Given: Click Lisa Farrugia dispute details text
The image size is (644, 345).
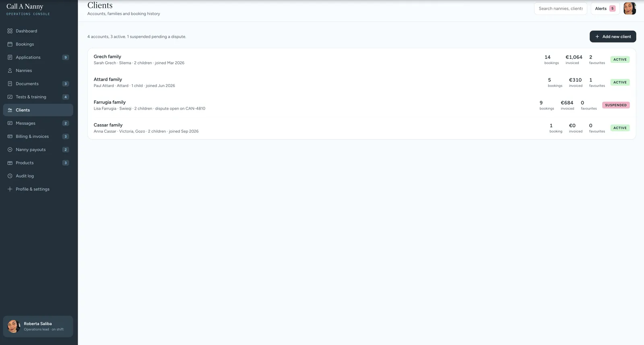Looking at the screenshot, I should pyautogui.click(x=149, y=108).
